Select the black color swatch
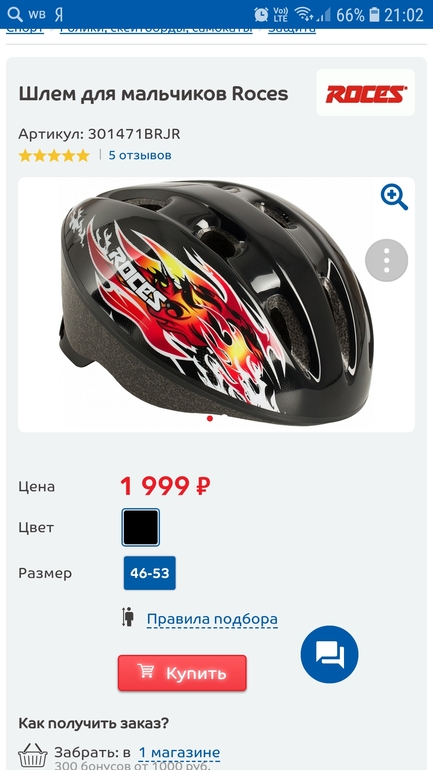The width and height of the screenshot is (433, 770). click(141, 527)
